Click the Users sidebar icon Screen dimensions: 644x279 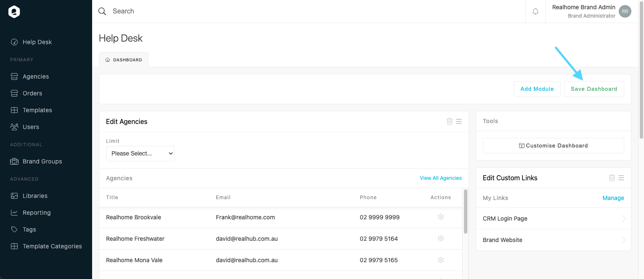(14, 127)
